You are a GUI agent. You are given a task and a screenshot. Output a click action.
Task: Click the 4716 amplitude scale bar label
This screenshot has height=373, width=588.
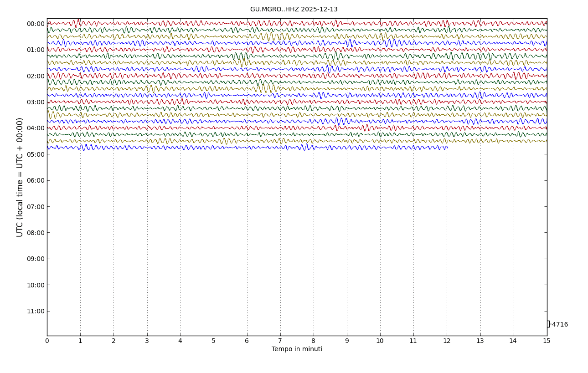point(560,325)
